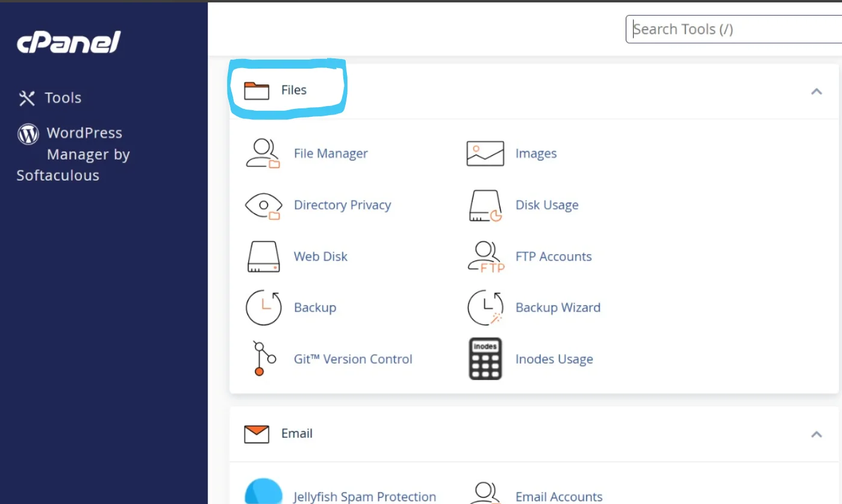Viewport: 842px width, 504px height.
Task: Open the Web Disk link
Action: click(320, 257)
